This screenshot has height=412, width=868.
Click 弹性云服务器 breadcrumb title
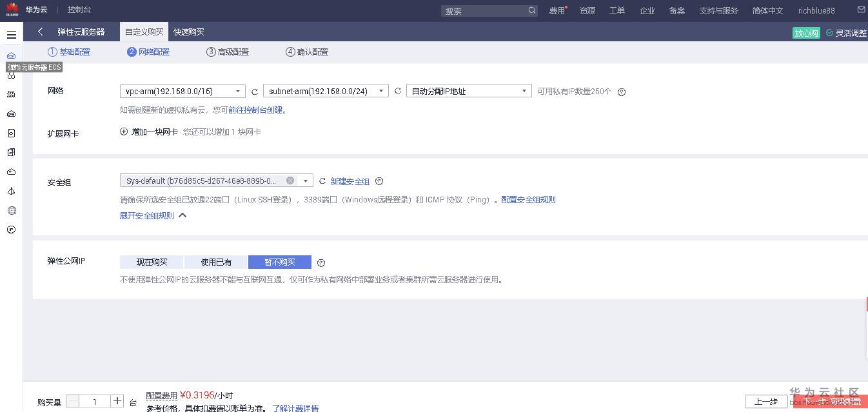click(x=81, y=32)
